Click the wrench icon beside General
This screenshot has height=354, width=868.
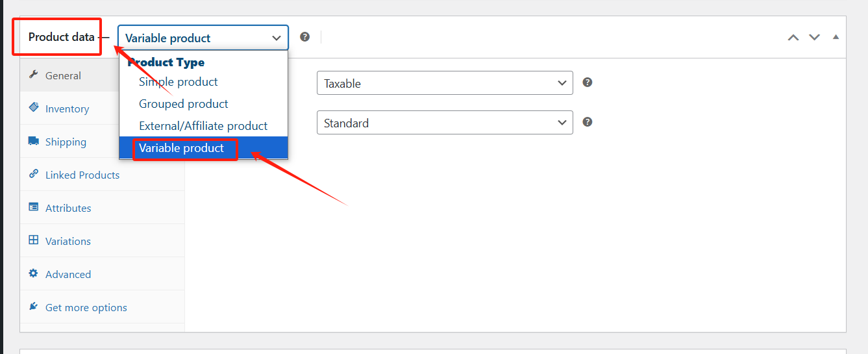pos(33,75)
